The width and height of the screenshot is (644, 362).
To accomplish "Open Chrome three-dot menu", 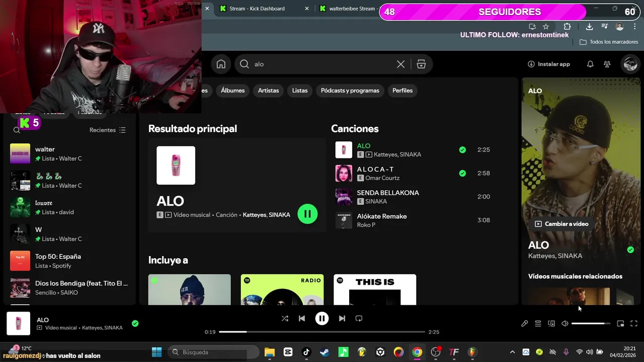I will tap(634, 27).
